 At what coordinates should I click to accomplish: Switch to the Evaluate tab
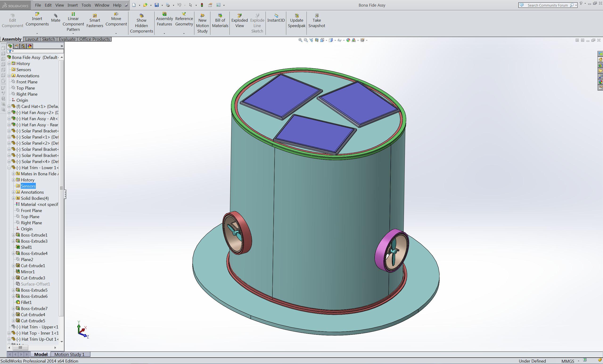(x=67, y=39)
